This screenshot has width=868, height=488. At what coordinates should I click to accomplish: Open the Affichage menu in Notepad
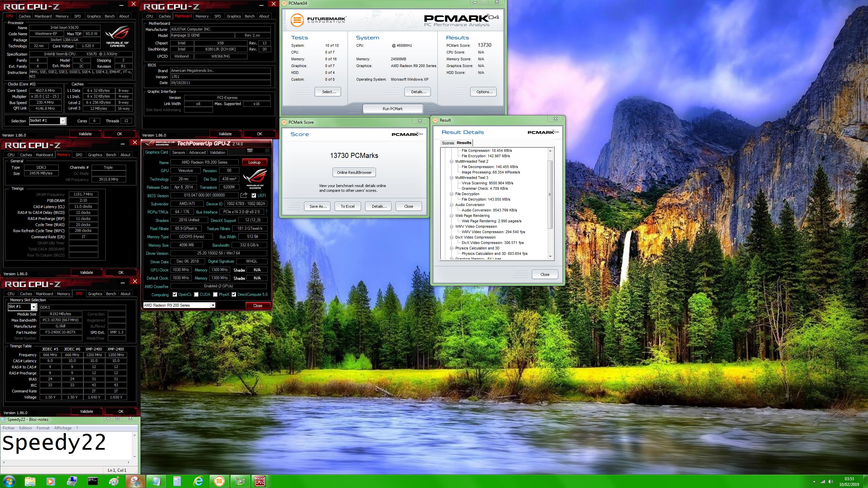(63, 428)
